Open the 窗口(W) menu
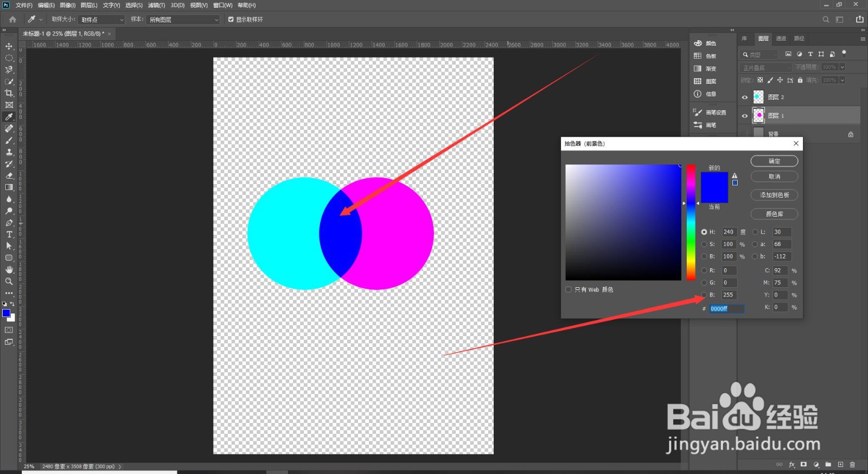 [x=223, y=5]
